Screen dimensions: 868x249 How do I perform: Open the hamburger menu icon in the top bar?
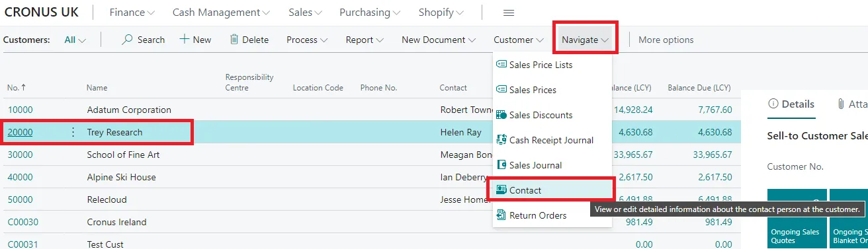click(509, 13)
